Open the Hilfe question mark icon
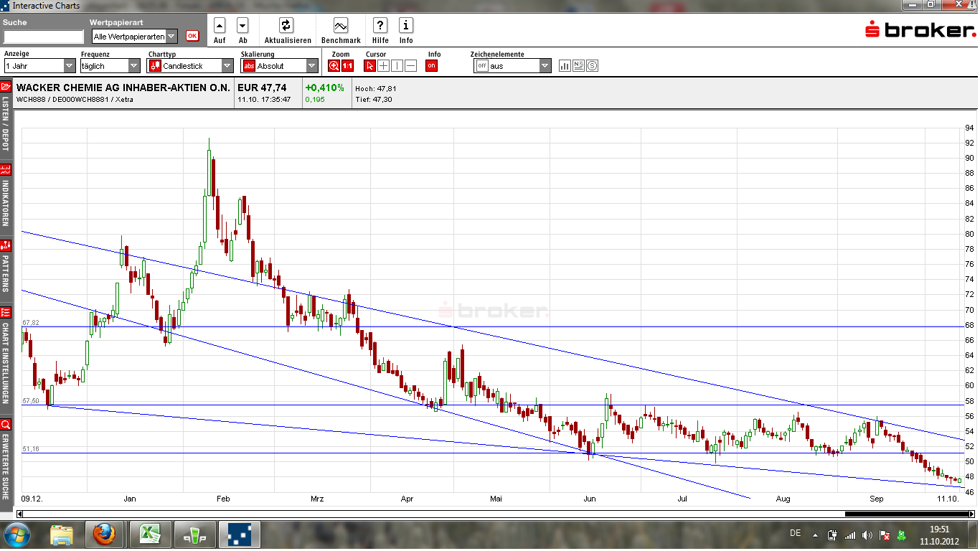Viewport: 980px width, 551px height. pyautogui.click(x=380, y=26)
